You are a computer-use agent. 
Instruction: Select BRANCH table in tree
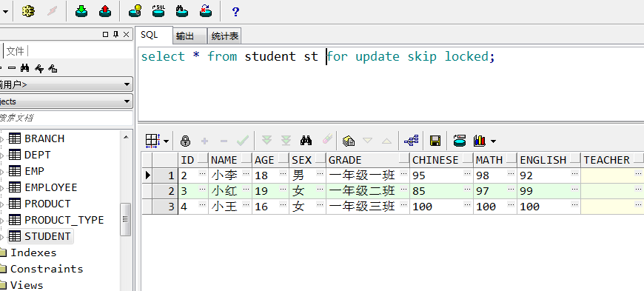tap(44, 138)
